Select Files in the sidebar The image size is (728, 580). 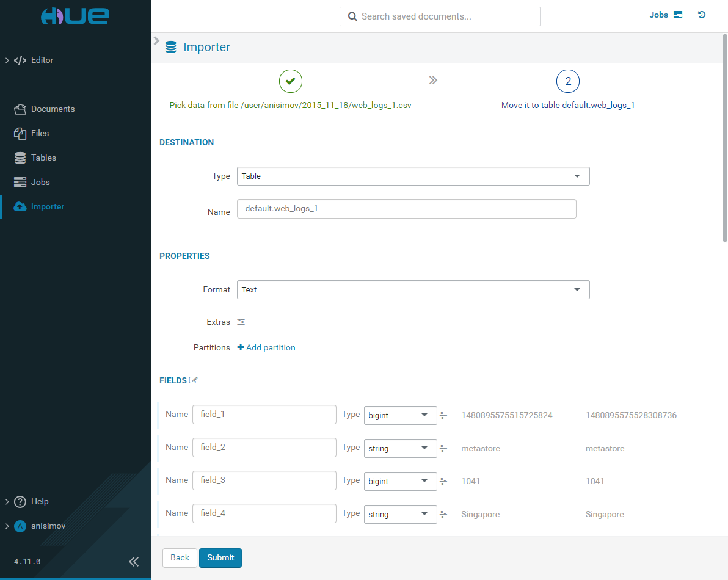coord(40,134)
